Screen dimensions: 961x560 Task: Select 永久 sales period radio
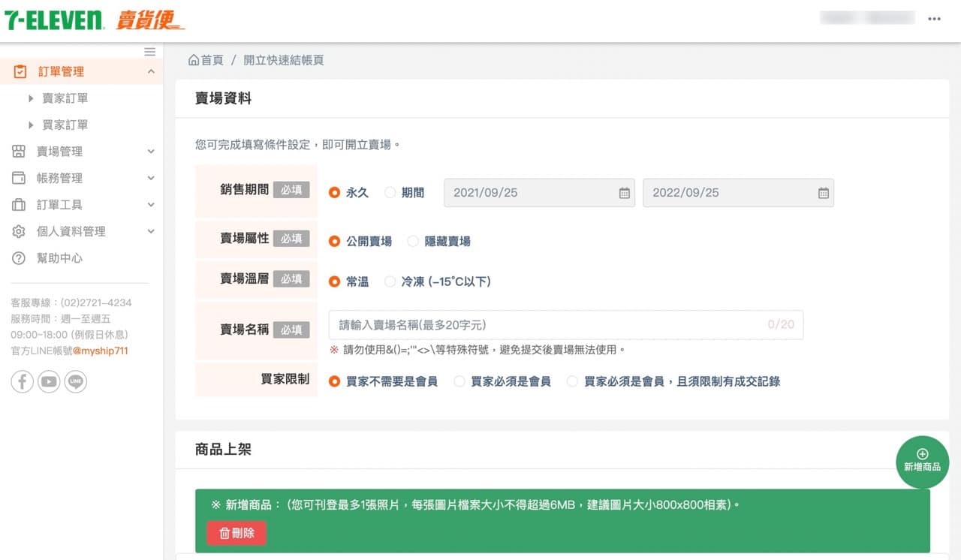335,193
